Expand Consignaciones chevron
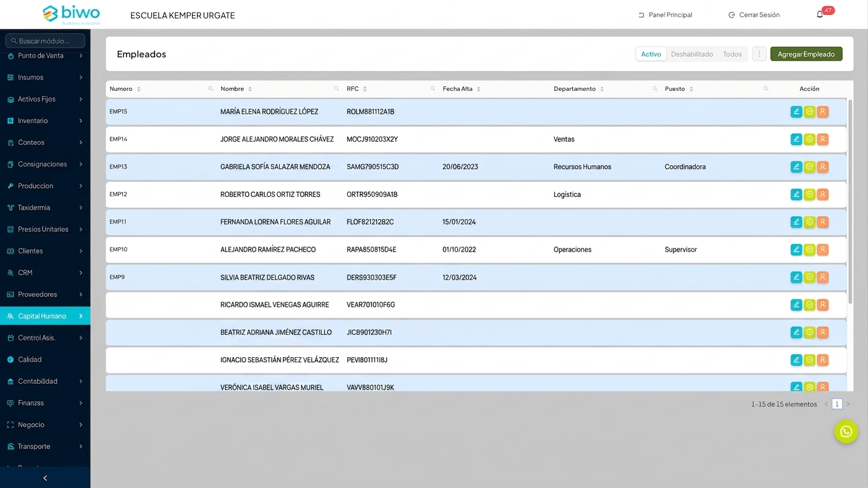Viewport: 868px width, 488px height. coord(81,165)
